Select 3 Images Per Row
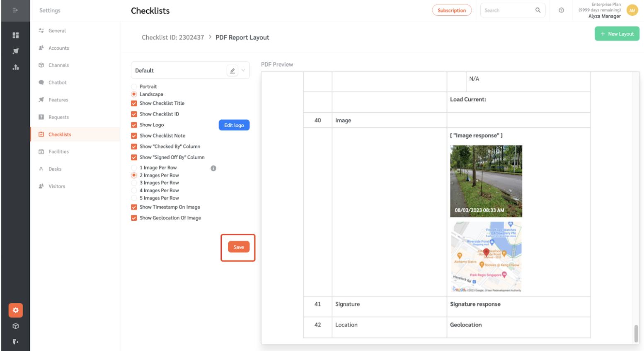Image resolution: width=644 pixels, height=352 pixels. pos(134,183)
